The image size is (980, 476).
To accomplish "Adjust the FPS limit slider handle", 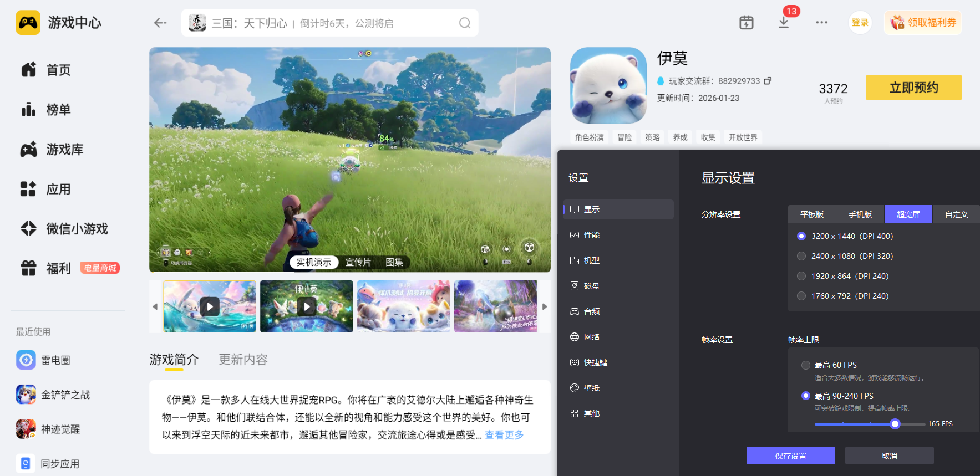I will [895, 424].
